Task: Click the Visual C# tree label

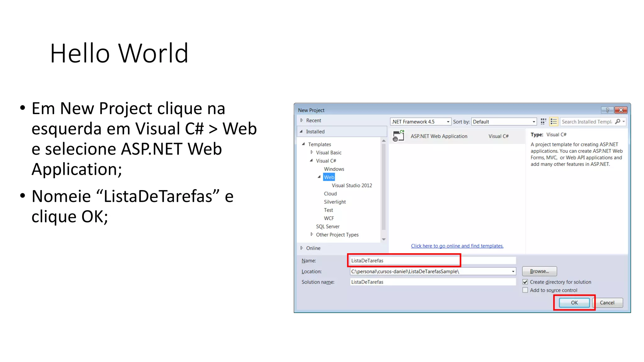Action: [326, 161]
